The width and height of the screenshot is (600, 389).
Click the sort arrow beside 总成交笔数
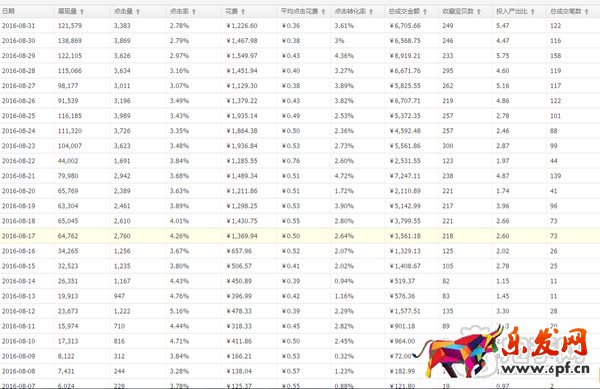click(587, 12)
